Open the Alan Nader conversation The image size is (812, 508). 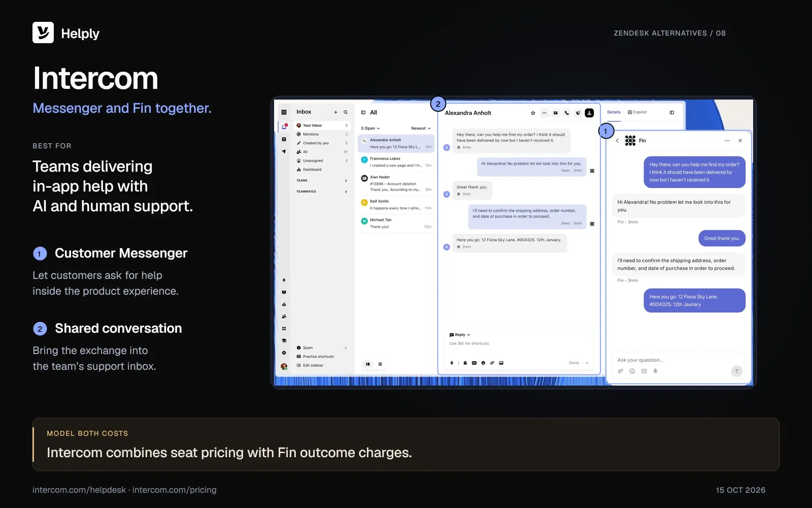tap(396, 183)
